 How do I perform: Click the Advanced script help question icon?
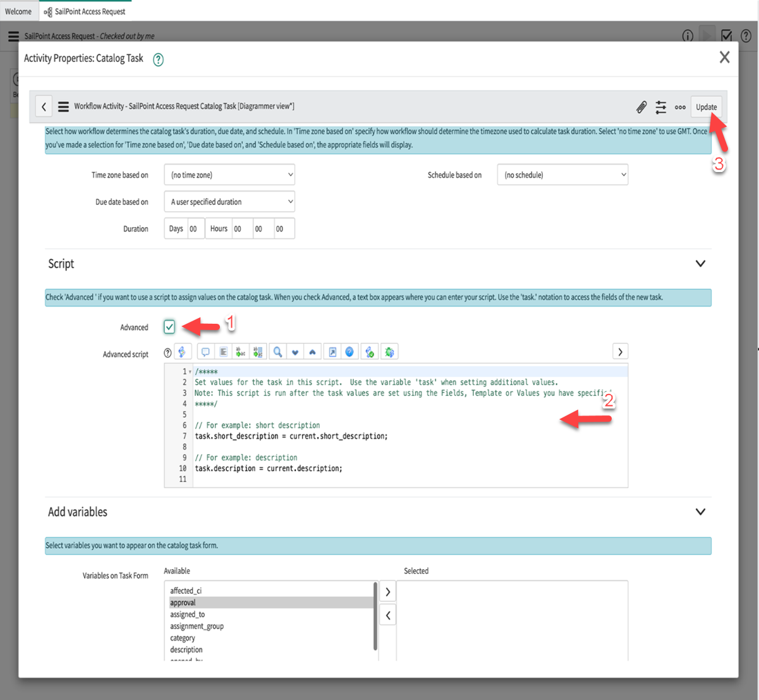click(167, 353)
